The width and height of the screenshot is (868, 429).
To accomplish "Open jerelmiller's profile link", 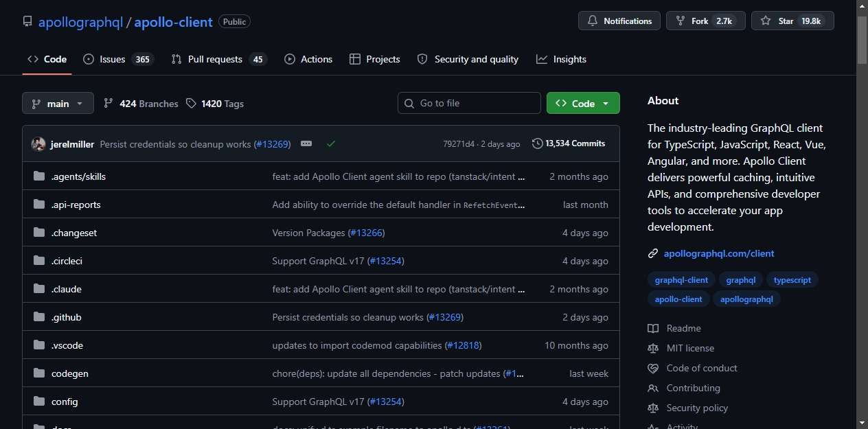I will point(73,144).
